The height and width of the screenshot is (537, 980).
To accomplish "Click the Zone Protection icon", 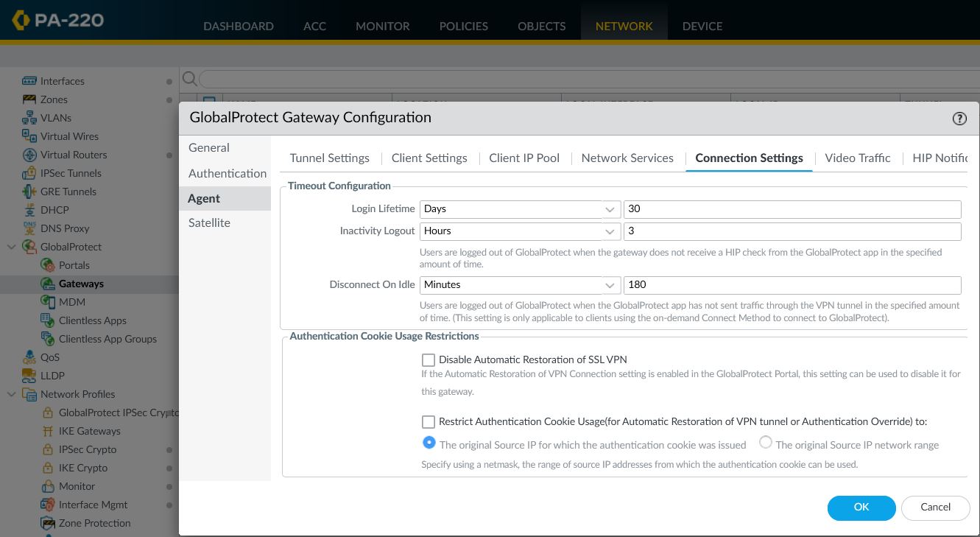I will click(48, 523).
